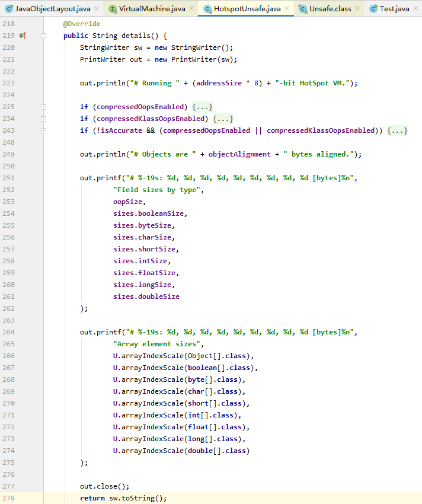Viewport: 422px width, 504px height.
Task: Expand the folded block at line 225
Action: [44, 107]
